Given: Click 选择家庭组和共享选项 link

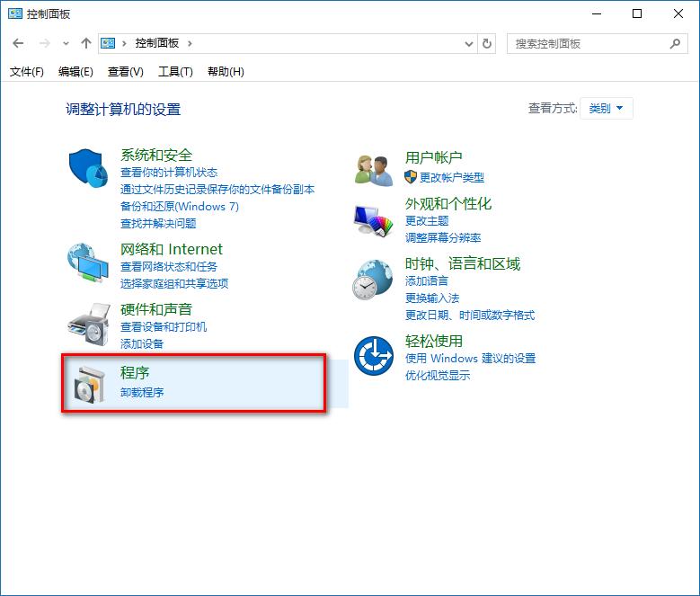Looking at the screenshot, I should pyautogui.click(x=174, y=283).
